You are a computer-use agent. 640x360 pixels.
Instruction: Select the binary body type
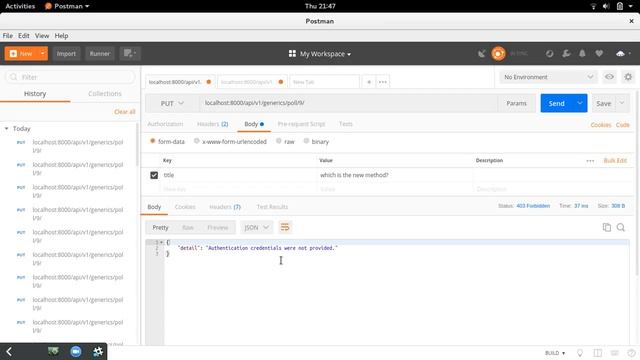[x=306, y=141]
